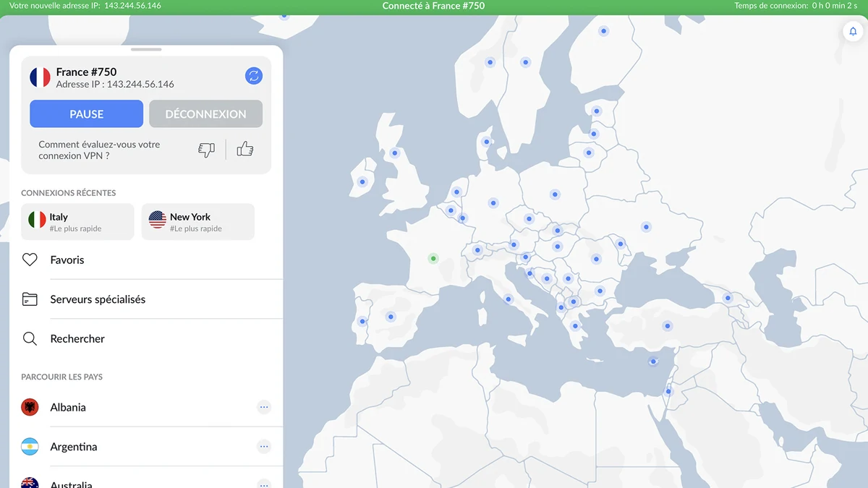
Task: Select the Georgia server dot on the map
Action: pyautogui.click(x=728, y=298)
